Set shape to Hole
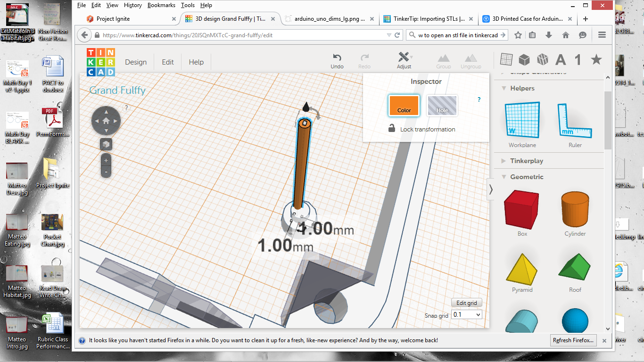The image size is (644, 362). click(442, 106)
